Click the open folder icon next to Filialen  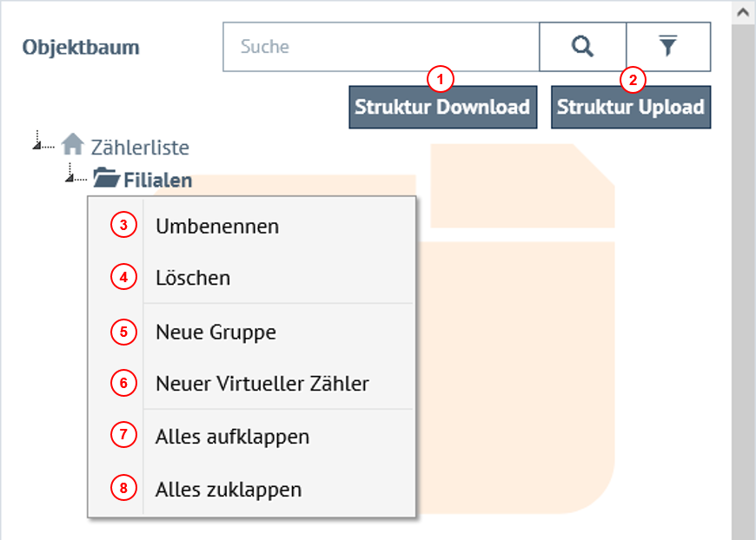click(106, 180)
